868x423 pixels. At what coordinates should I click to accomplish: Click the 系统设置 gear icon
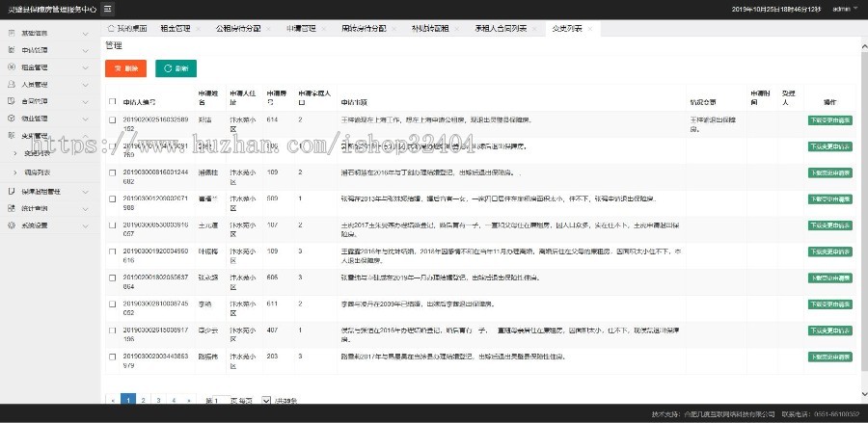click(x=11, y=225)
